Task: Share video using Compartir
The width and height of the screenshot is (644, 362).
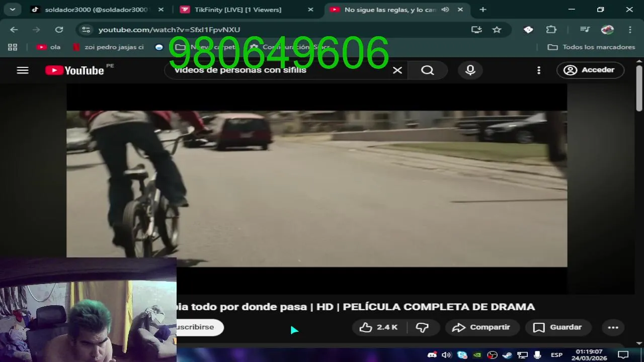Action: tap(482, 327)
